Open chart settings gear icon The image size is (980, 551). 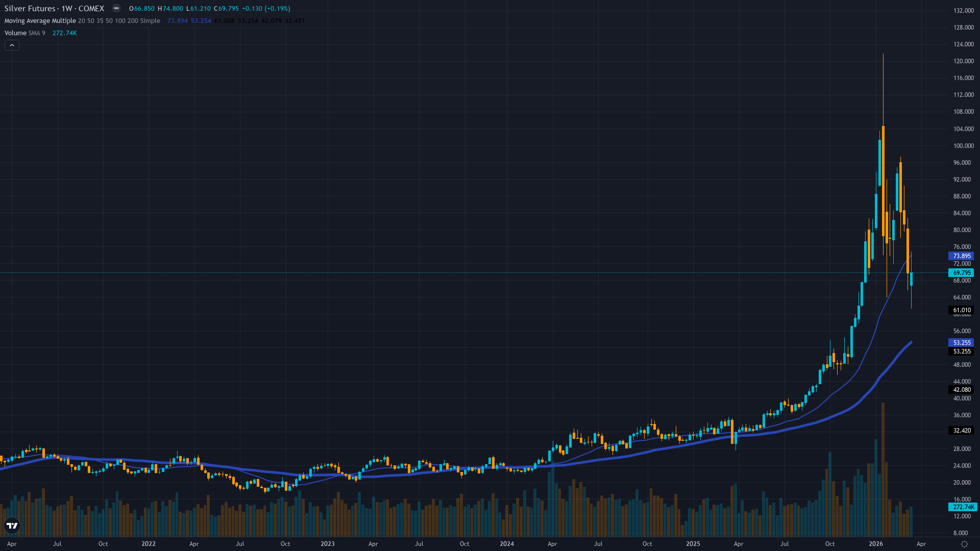pos(964,544)
